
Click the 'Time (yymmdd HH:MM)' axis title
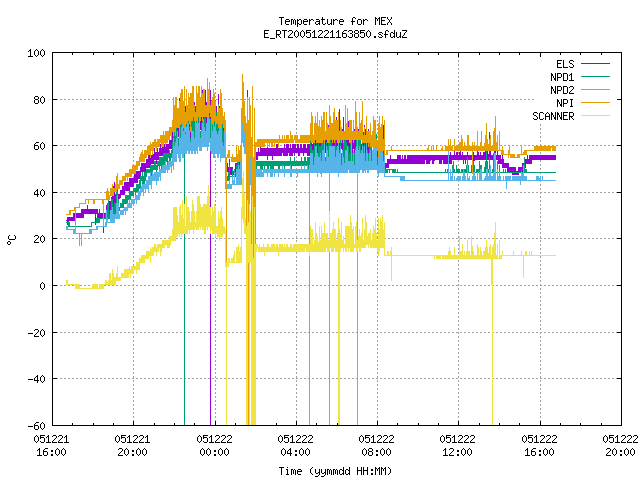click(335, 471)
